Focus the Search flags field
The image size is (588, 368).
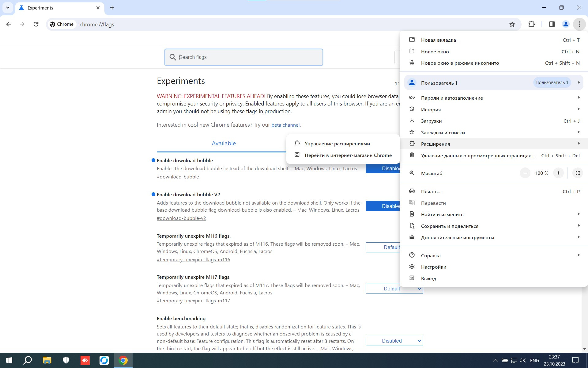(x=244, y=57)
